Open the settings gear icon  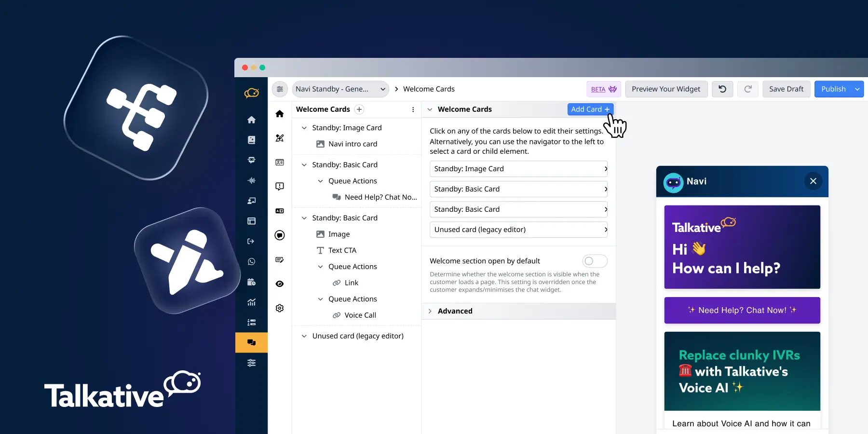coord(279,308)
